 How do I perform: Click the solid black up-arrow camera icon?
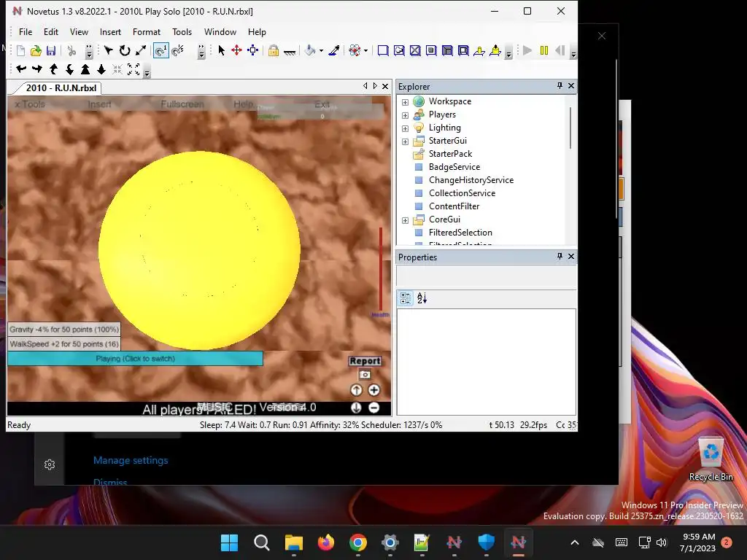[x=85, y=69]
